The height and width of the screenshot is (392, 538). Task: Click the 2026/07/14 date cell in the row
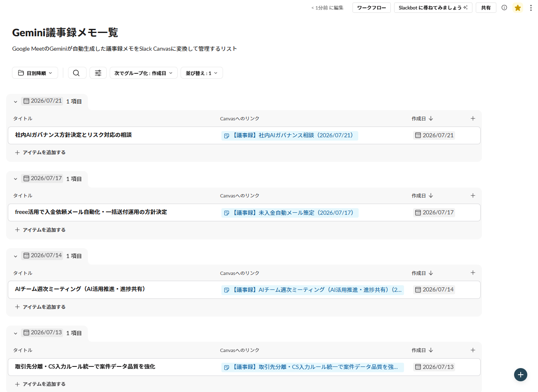(x=434, y=290)
